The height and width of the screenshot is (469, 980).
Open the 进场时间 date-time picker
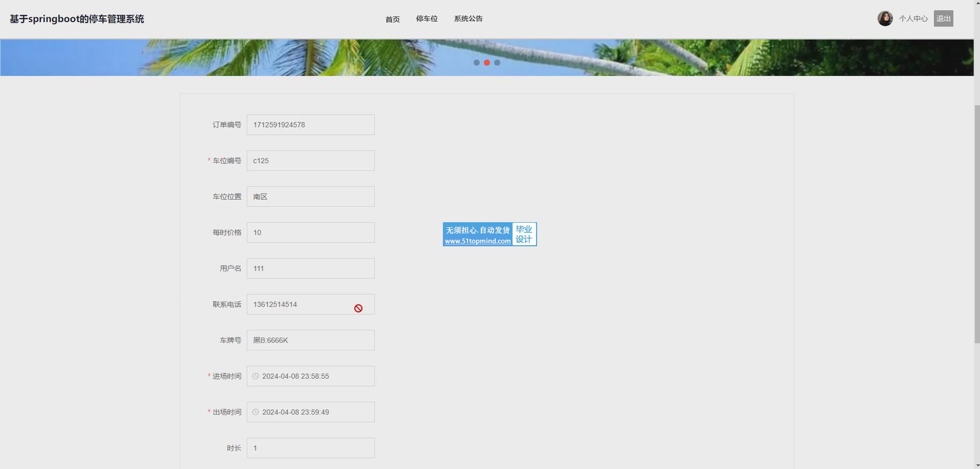coord(310,376)
